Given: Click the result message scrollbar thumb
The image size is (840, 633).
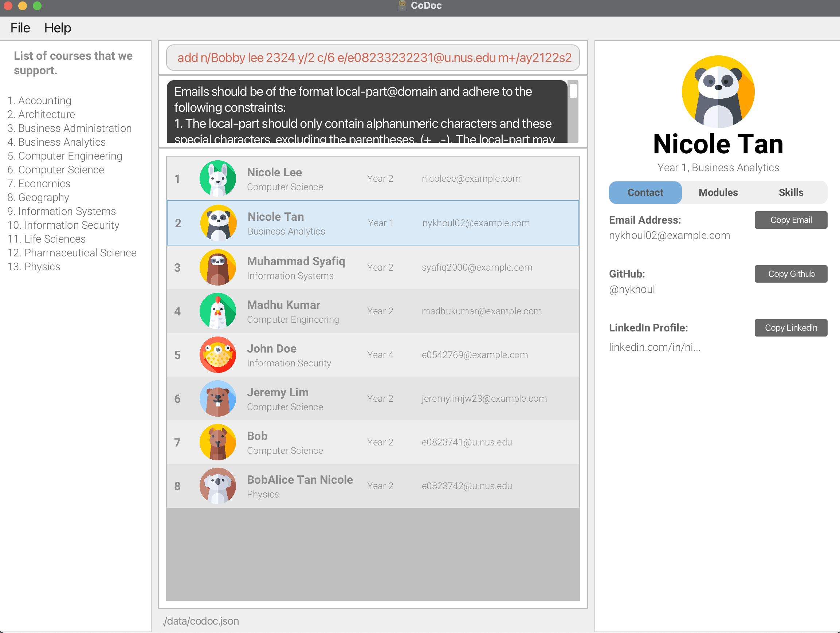Looking at the screenshot, I should pos(573,91).
